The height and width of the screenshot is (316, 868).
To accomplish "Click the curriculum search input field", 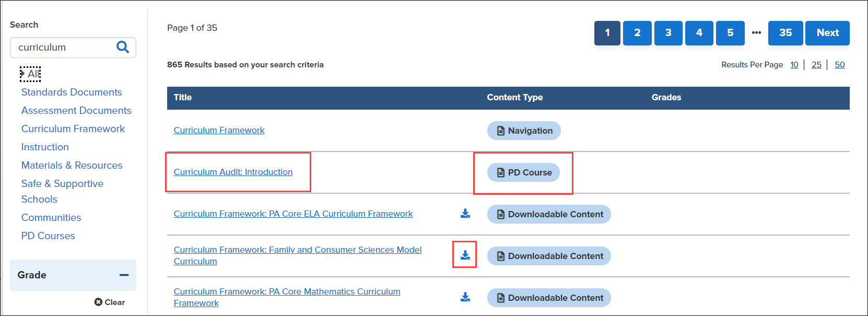I will [x=63, y=48].
